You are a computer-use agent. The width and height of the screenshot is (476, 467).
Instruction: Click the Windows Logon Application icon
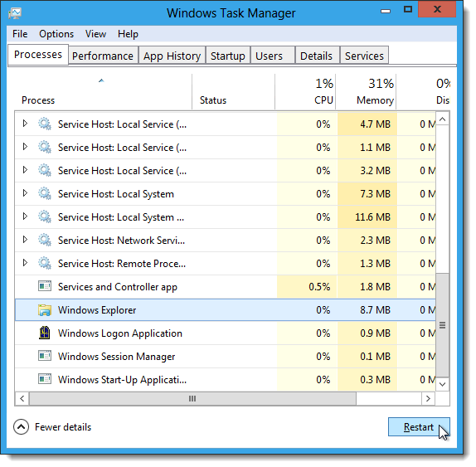tap(45, 333)
